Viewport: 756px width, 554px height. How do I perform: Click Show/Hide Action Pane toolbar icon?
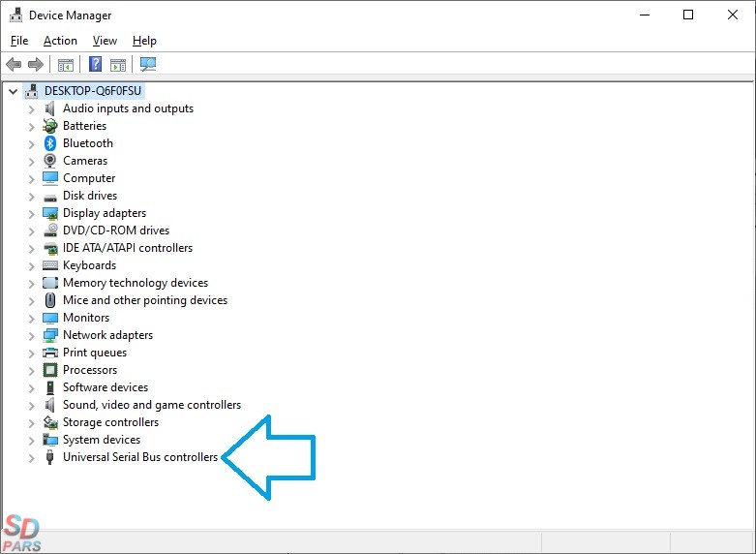[118, 65]
